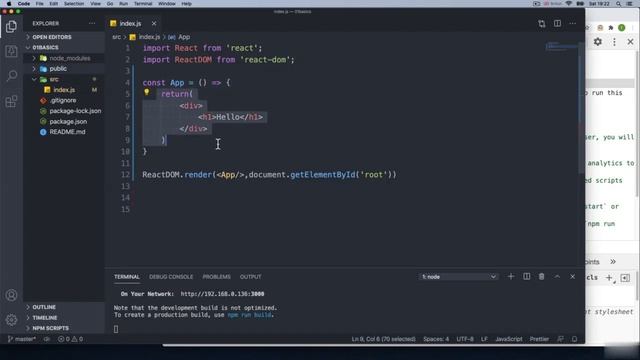
Task: Create a new terminal with plus icon
Action: 511,276
